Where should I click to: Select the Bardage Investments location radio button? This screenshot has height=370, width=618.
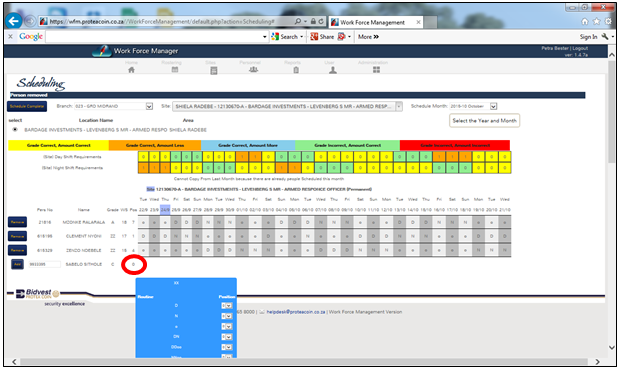(x=15, y=129)
